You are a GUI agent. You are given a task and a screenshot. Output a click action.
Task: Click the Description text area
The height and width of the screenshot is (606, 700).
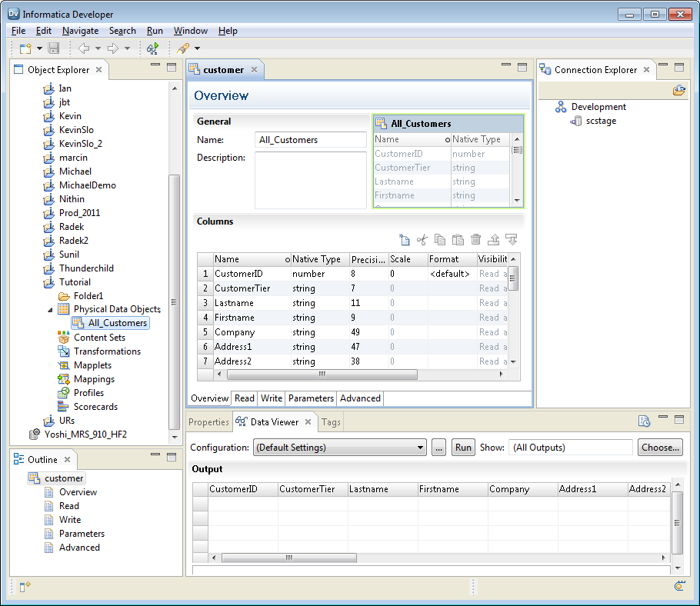point(311,180)
